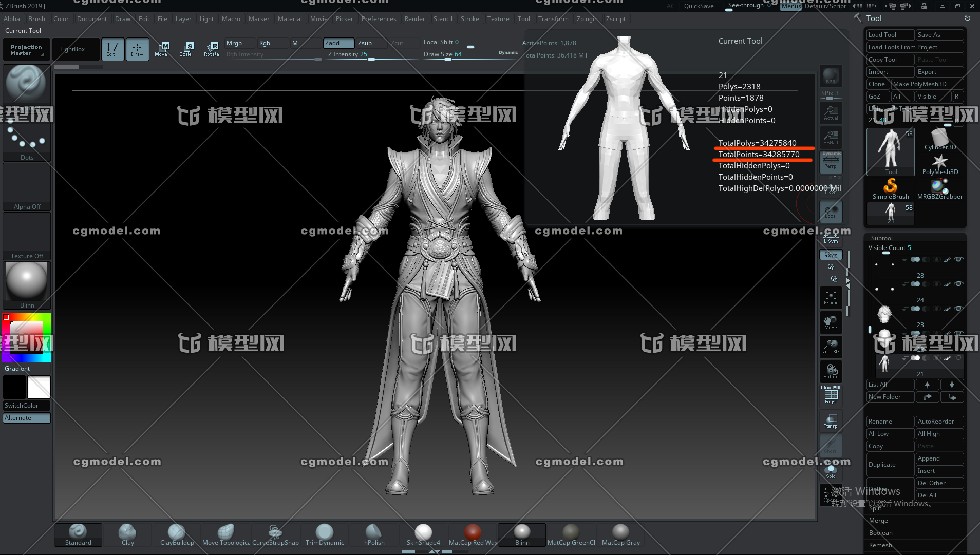Click the canvas Move navigation button
This screenshot has height=555, width=980.
point(831,322)
